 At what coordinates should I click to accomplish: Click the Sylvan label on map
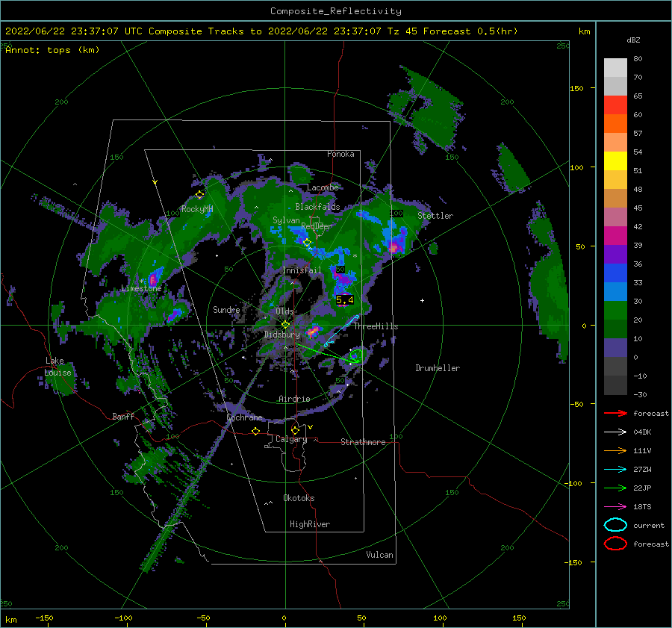[x=286, y=220]
